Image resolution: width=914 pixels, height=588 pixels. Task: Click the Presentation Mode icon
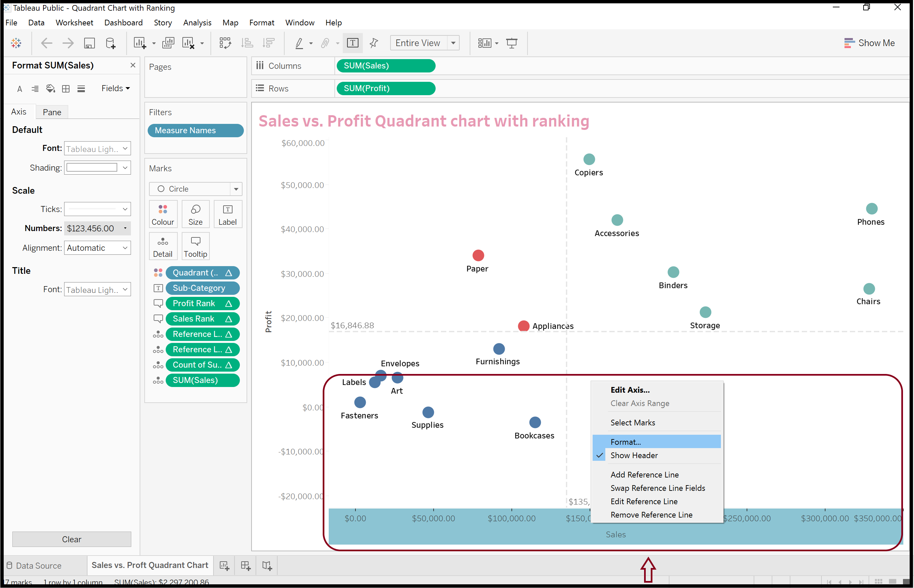tap(511, 43)
